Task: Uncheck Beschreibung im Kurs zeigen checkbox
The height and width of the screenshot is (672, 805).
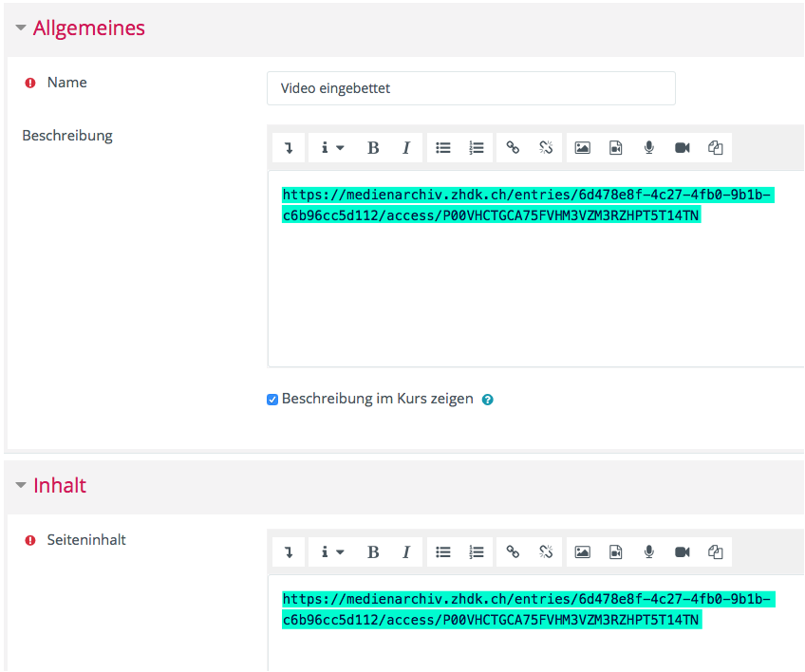Action: pyautogui.click(x=272, y=400)
